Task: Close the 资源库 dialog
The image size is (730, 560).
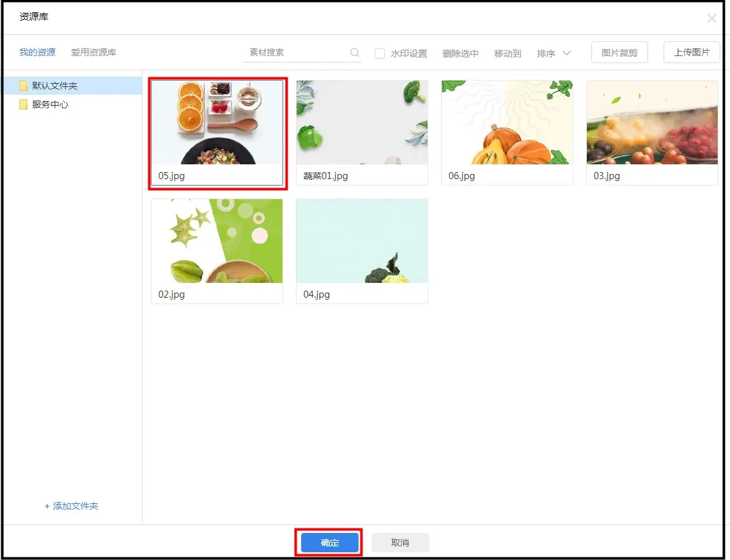Action: [711, 19]
